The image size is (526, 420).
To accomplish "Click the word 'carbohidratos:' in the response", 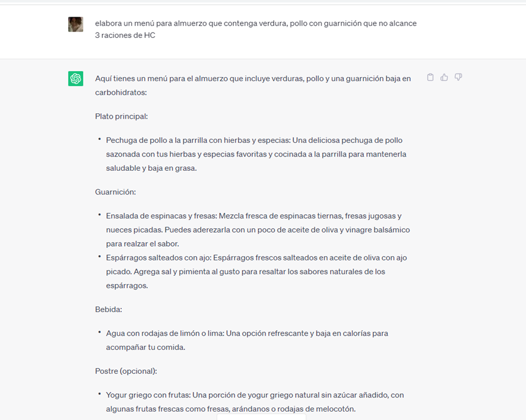I will coord(121,93).
